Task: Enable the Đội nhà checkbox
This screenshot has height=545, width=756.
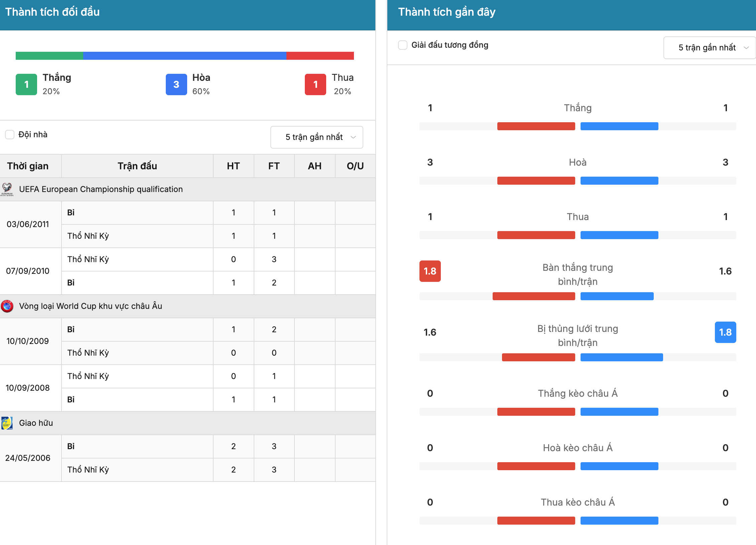Action: (x=10, y=135)
